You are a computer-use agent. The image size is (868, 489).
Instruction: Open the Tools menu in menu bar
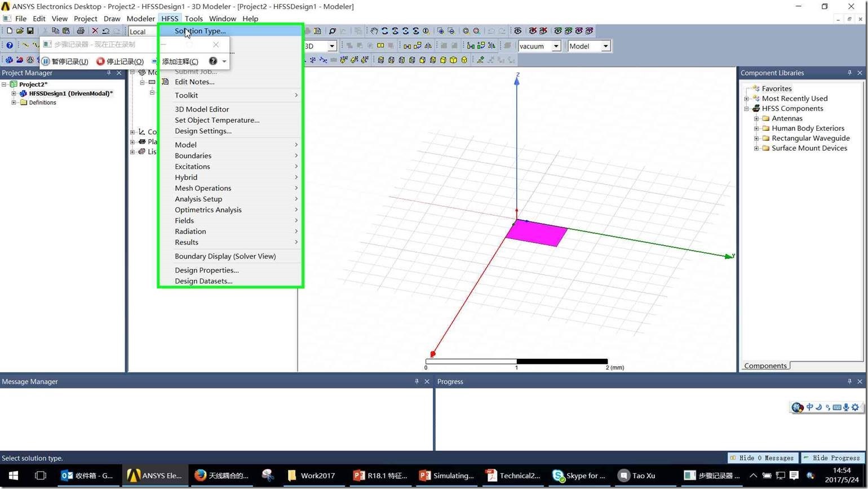[193, 19]
